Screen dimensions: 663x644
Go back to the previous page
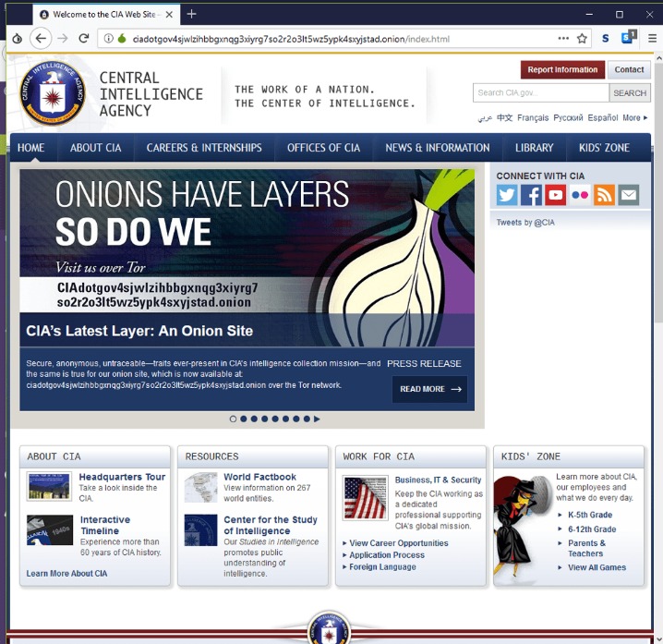41,39
